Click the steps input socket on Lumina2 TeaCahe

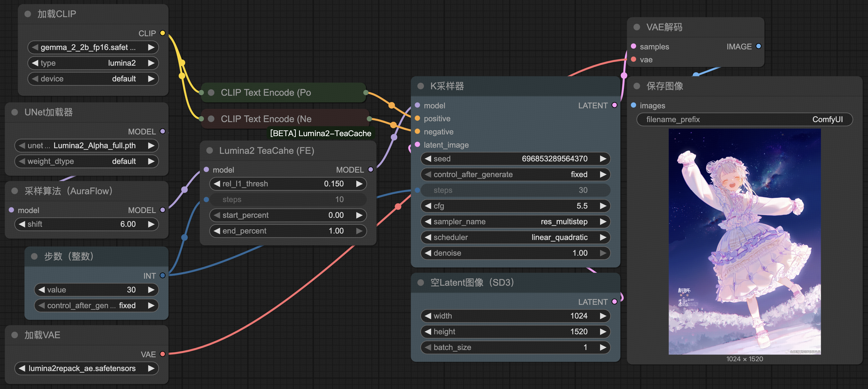click(206, 200)
